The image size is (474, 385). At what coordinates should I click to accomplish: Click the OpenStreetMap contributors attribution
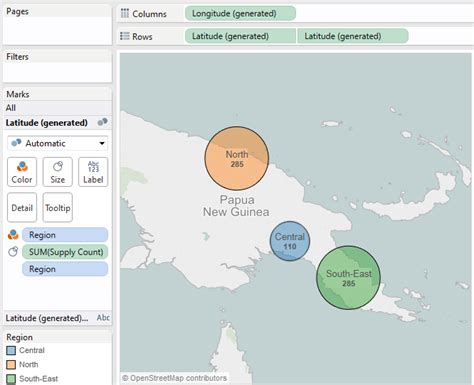[x=174, y=378]
